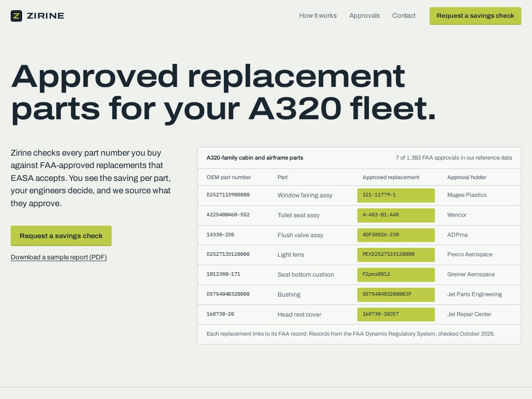Click the Part column header
Screen dimensions: 532x399
[282, 177]
